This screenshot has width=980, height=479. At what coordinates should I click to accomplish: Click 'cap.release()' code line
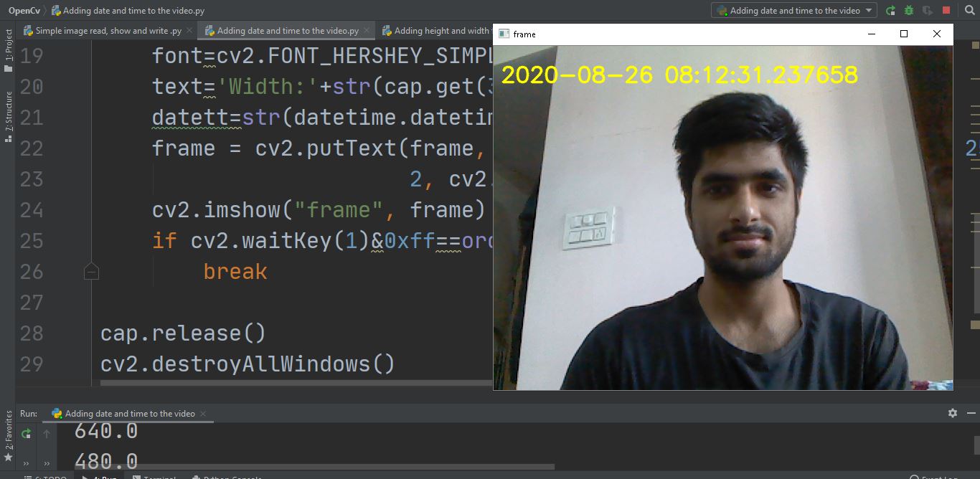click(184, 333)
